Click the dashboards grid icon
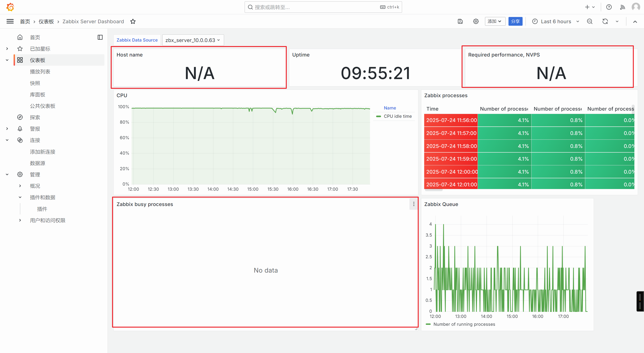The width and height of the screenshot is (644, 353). [x=20, y=60]
